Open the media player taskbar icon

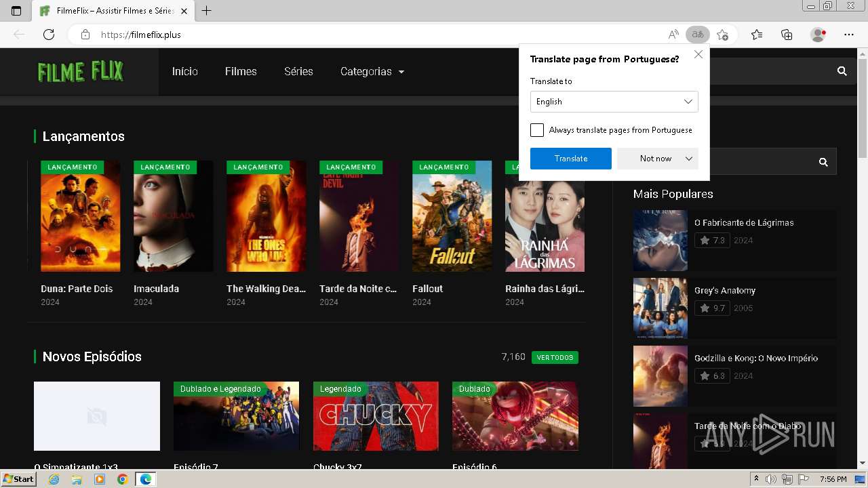point(100,479)
